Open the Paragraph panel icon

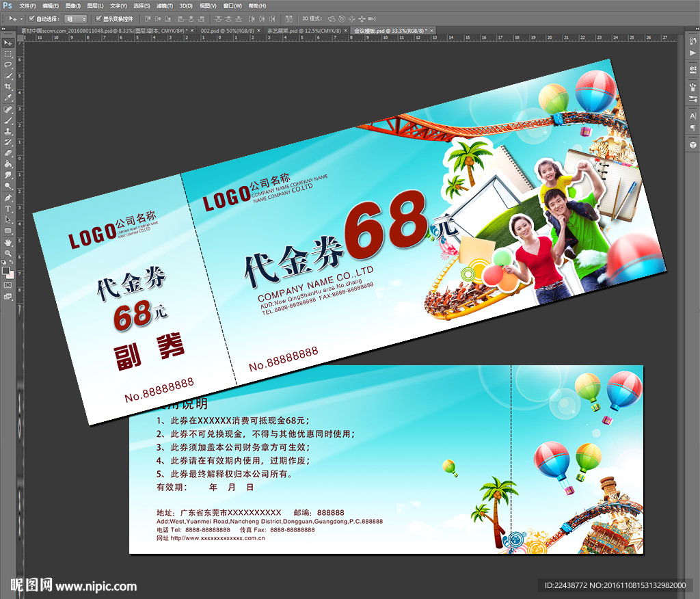[693, 127]
